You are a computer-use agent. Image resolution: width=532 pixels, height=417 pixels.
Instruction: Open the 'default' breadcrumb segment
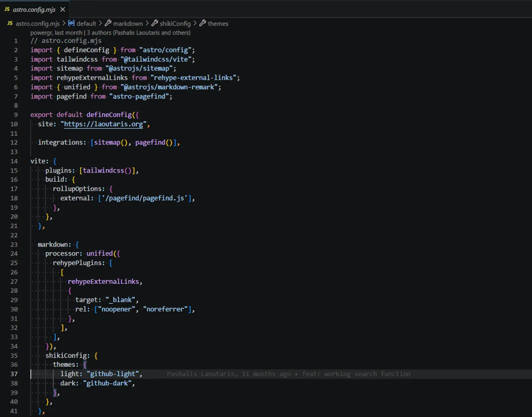coord(86,24)
